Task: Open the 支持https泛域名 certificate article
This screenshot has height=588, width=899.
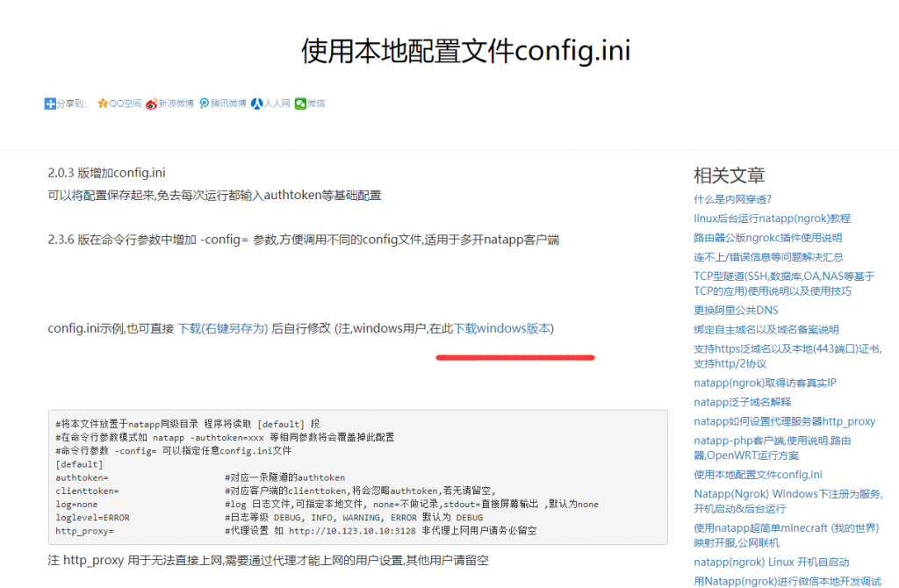Action: point(788,356)
